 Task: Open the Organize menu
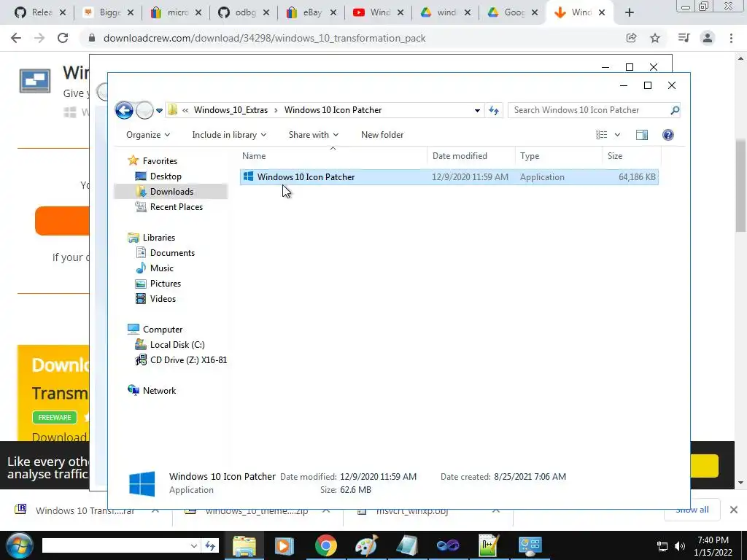click(x=148, y=135)
